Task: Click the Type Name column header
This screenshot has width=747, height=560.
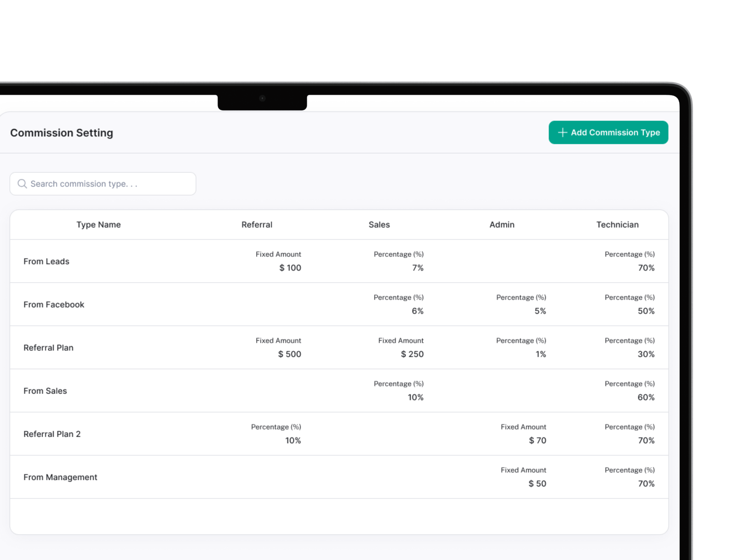Action: pyautogui.click(x=98, y=224)
